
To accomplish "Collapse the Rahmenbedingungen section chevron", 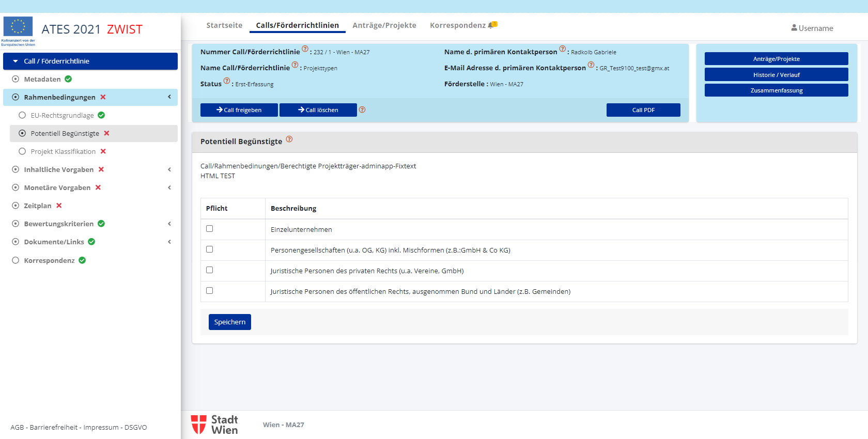I will click(x=169, y=97).
